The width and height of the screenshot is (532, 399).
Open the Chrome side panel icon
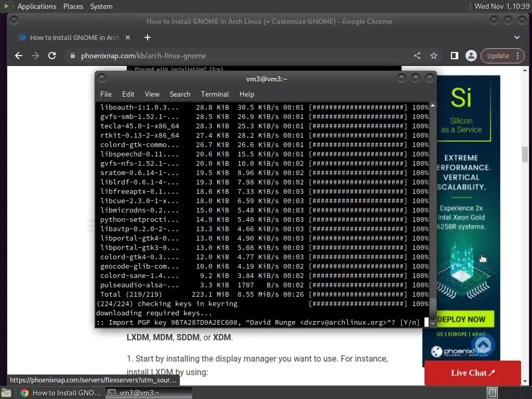click(454, 56)
